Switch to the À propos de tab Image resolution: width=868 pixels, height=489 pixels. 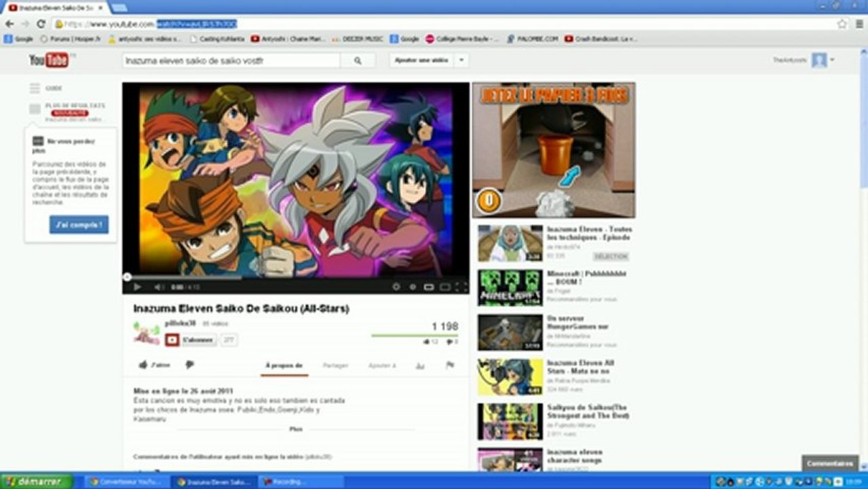point(284,365)
